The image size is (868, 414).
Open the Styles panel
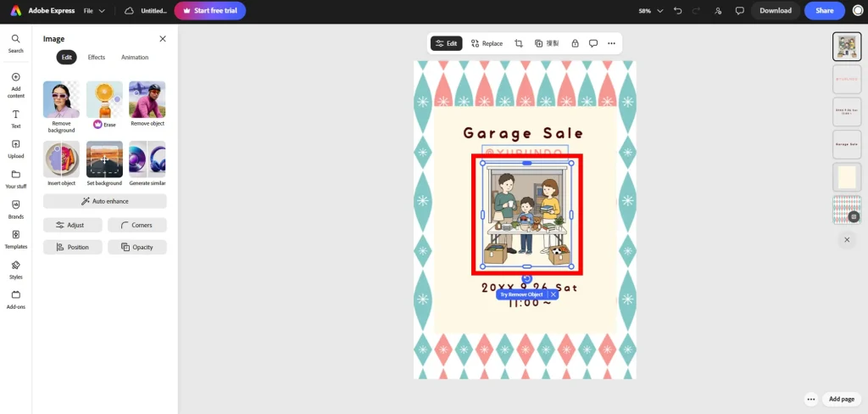point(15,270)
